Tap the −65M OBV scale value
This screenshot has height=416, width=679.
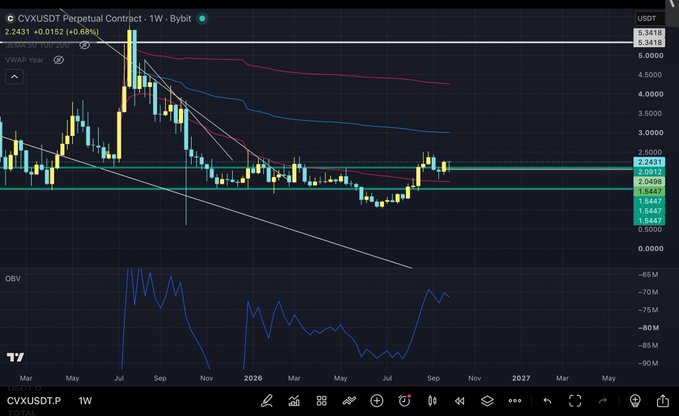pos(648,274)
